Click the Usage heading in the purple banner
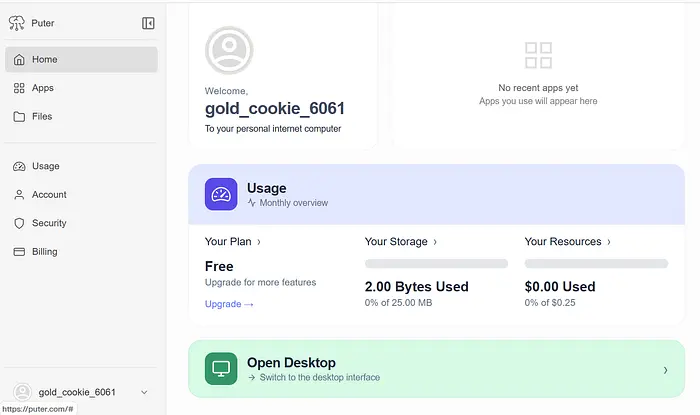 (267, 188)
